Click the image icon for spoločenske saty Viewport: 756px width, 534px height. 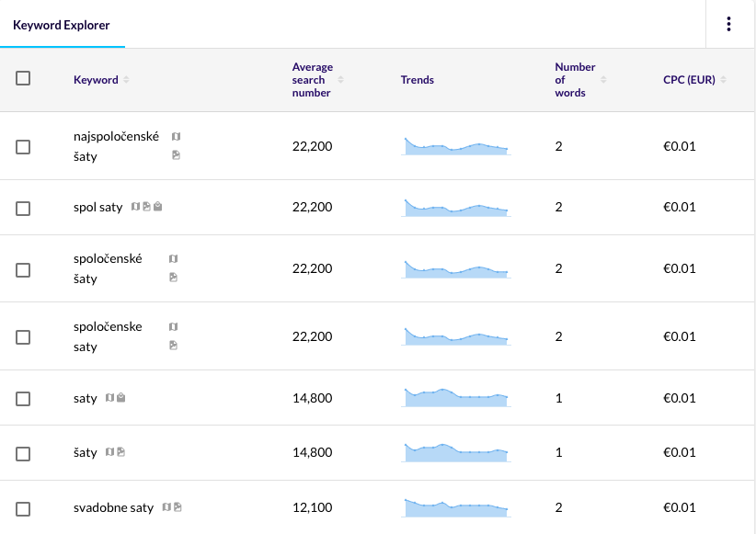pyautogui.click(x=174, y=346)
